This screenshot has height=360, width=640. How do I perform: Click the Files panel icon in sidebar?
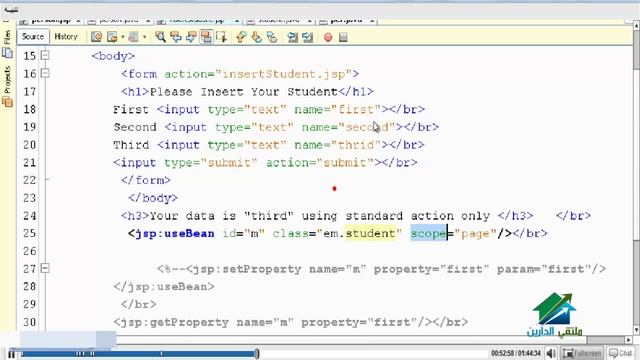(7, 53)
